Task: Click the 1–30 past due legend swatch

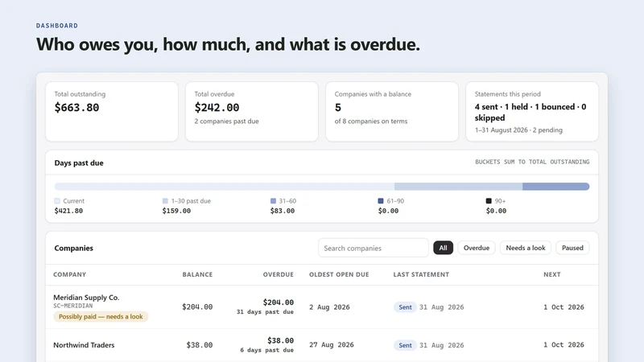Action: click(165, 201)
